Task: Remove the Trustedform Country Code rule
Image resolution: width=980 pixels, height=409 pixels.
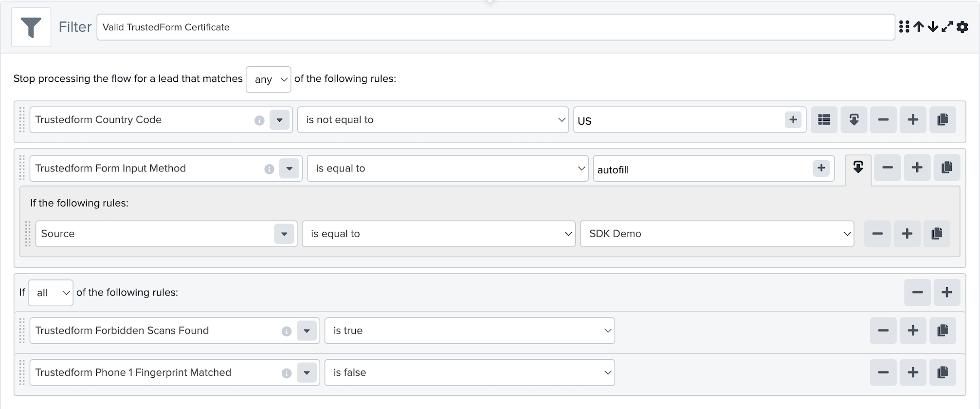Action: tap(884, 120)
